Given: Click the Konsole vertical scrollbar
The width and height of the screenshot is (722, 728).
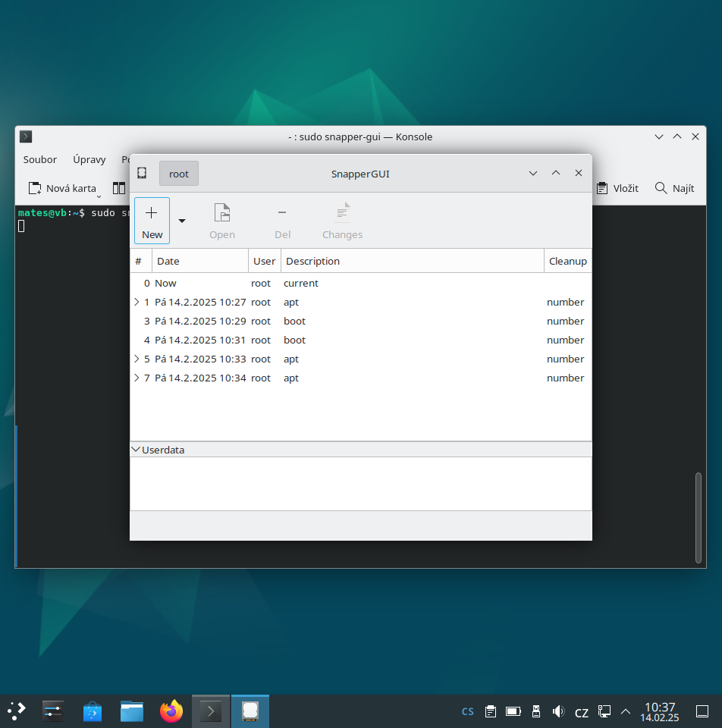Looking at the screenshot, I should coord(698,517).
